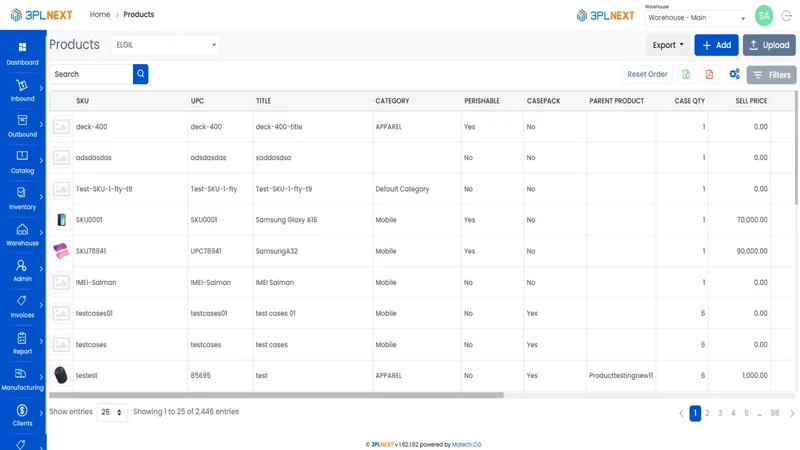Sort by the CATEGORY column header
The image size is (800, 450).
pos(392,101)
